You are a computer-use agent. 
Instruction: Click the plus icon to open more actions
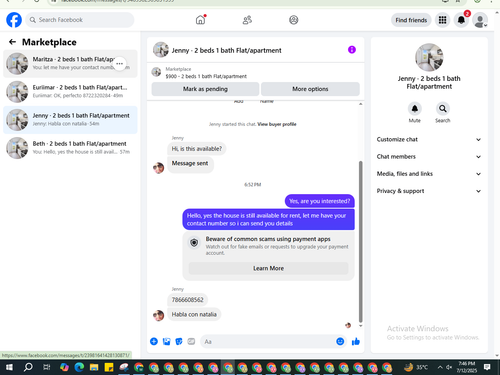[x=154, y=341]
